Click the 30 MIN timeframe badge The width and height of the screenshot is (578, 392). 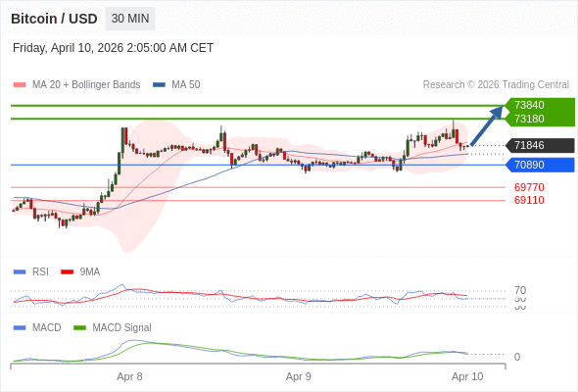pos(130,19)
